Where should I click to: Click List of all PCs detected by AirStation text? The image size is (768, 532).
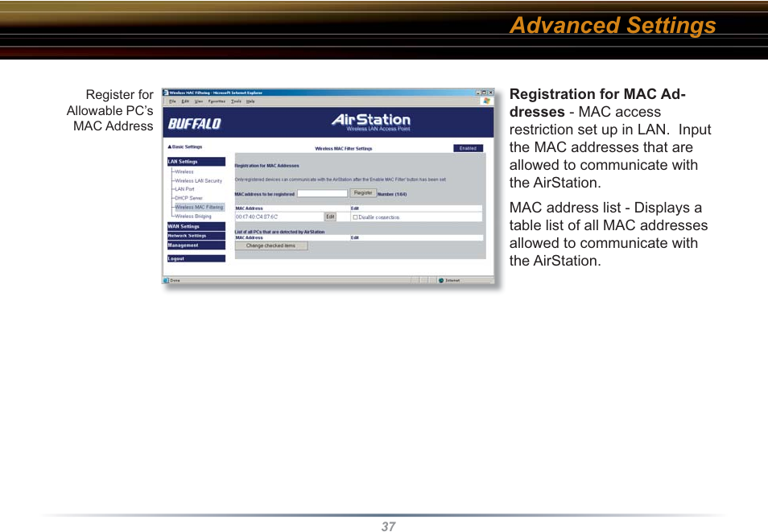coord(279,232)
